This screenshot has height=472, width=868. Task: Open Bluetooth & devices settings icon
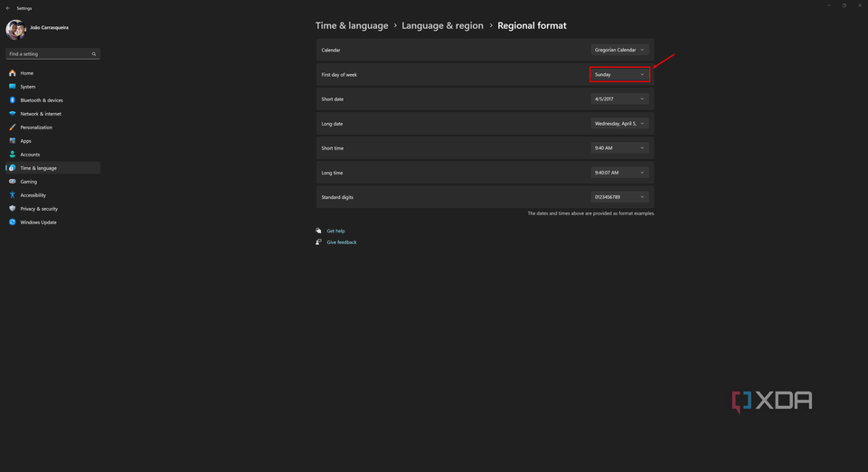pyautogui.click(x=12, y=100)
